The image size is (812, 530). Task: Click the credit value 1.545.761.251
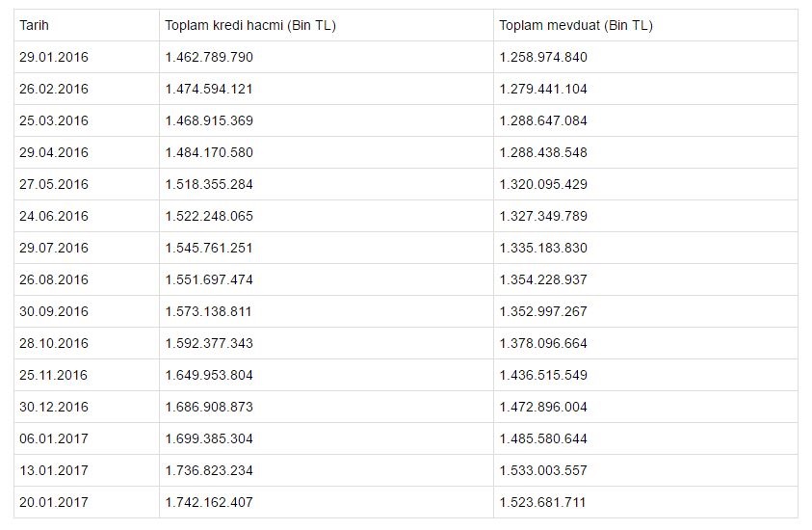pos(209,249)
